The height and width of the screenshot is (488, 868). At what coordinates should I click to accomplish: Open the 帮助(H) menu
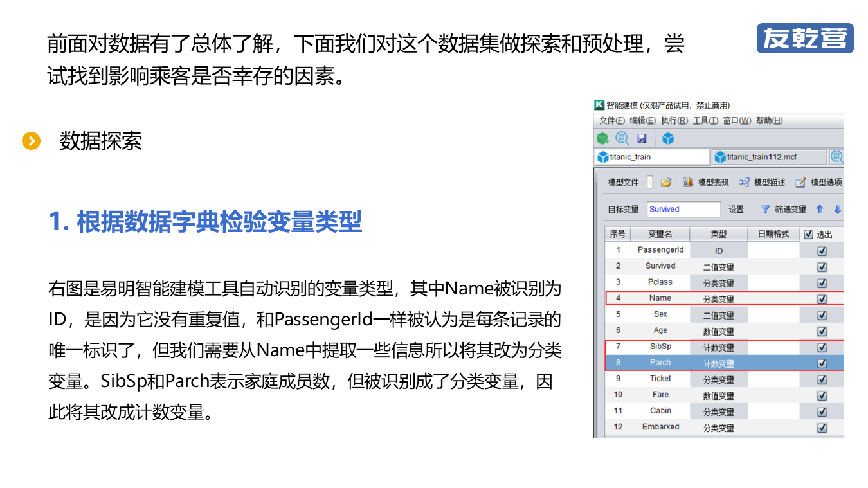[769, 121]
